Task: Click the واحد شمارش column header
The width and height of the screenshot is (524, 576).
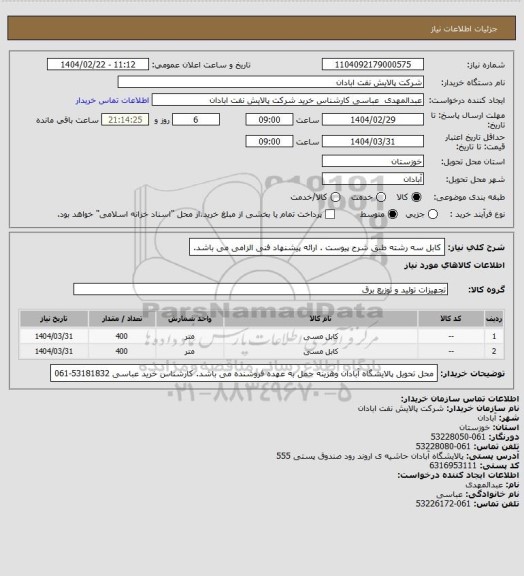Action: coord(190,318)
